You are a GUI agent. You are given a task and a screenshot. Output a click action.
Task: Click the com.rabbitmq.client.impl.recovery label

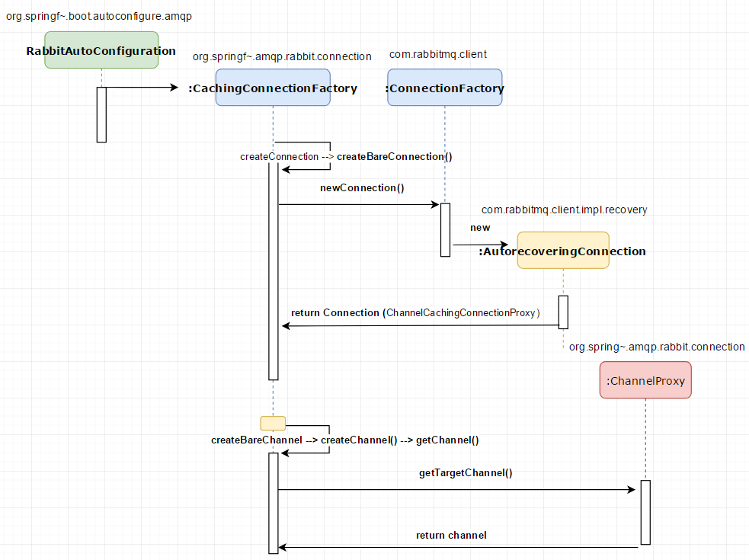[564, 210]
